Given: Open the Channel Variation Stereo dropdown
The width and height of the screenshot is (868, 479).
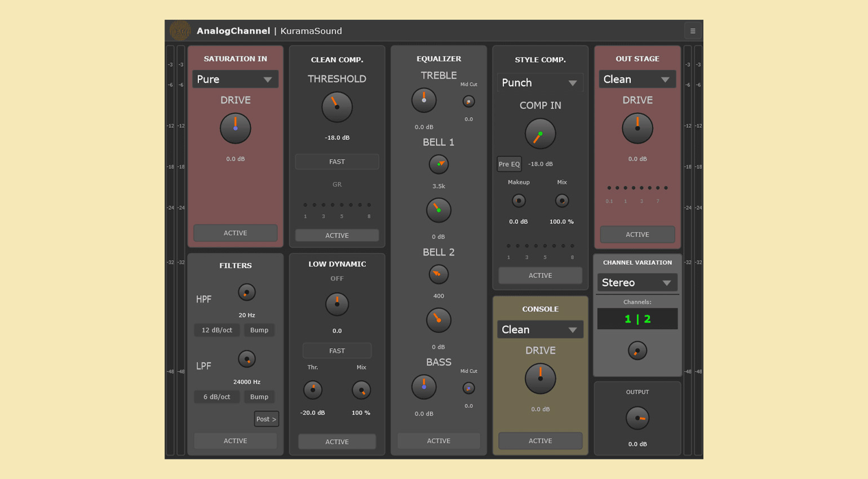Looking at the screenshot, I should 637,283.
